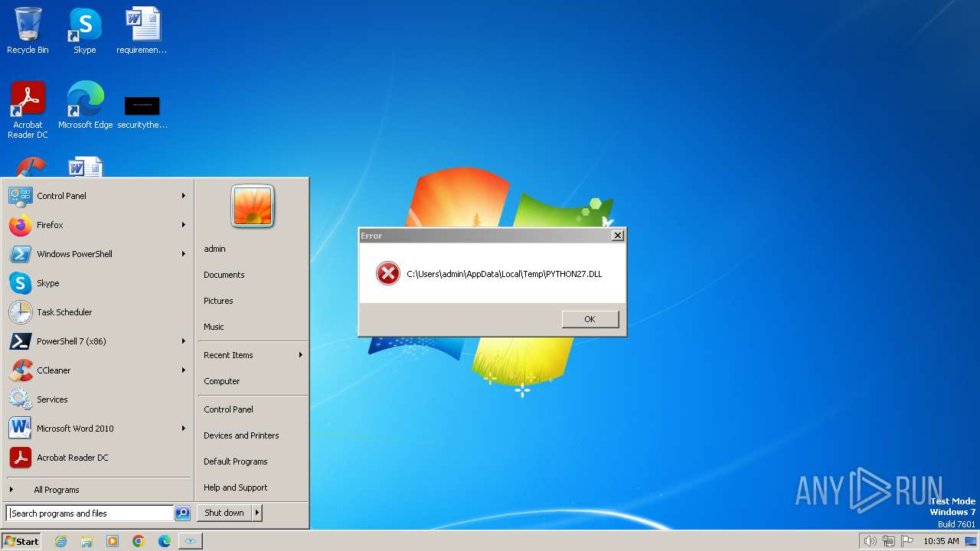Open CCleaner from the Start menu
The height and width of the screenshot is (551, 980).
click(x=97, y=370)
